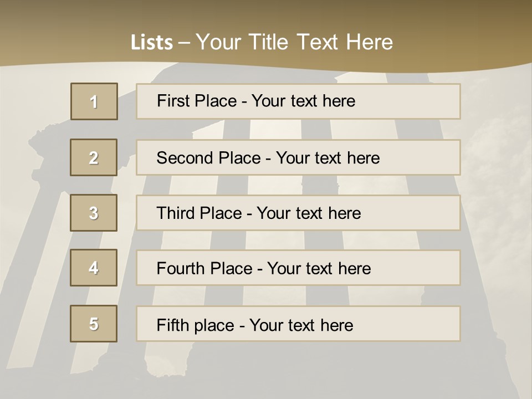
Task: Click 'Your text here' in Fifth place row
Action: pyautogui.click(x=301, y=325)
